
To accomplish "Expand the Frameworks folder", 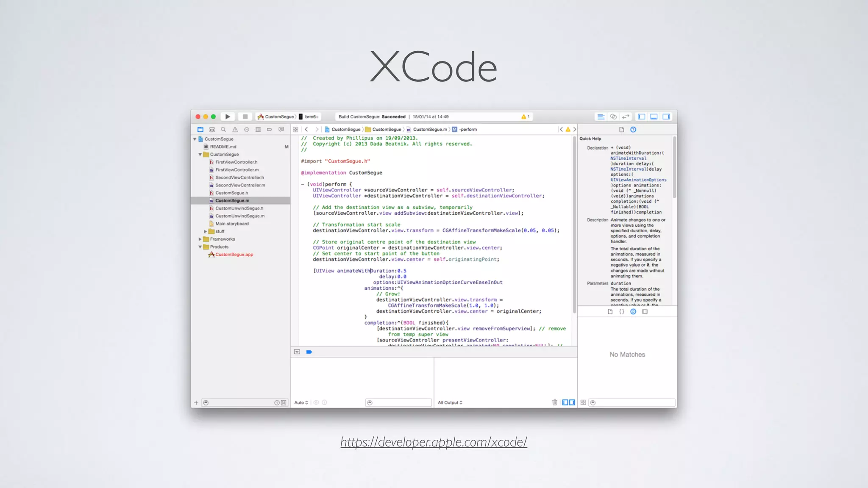I will click(200, 239).
